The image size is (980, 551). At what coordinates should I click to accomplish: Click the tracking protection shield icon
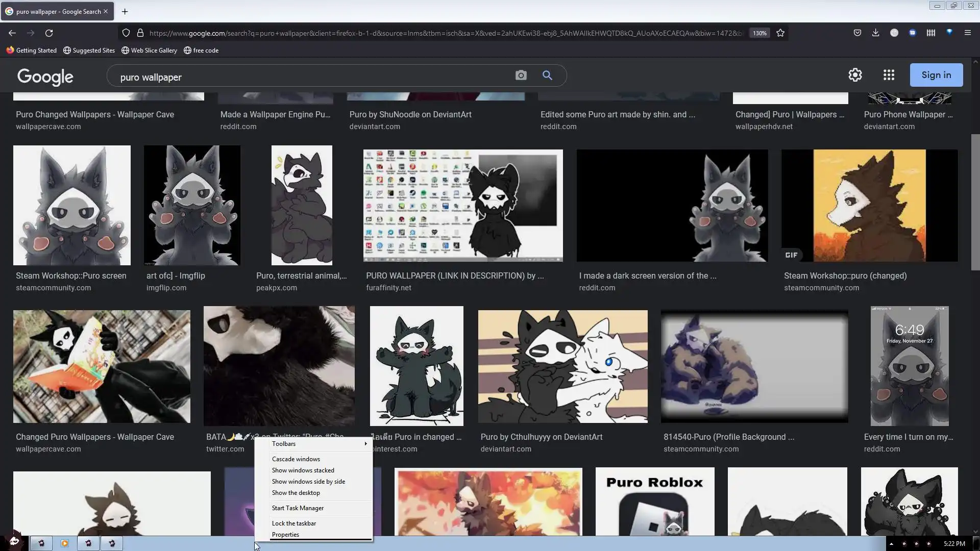126,33
